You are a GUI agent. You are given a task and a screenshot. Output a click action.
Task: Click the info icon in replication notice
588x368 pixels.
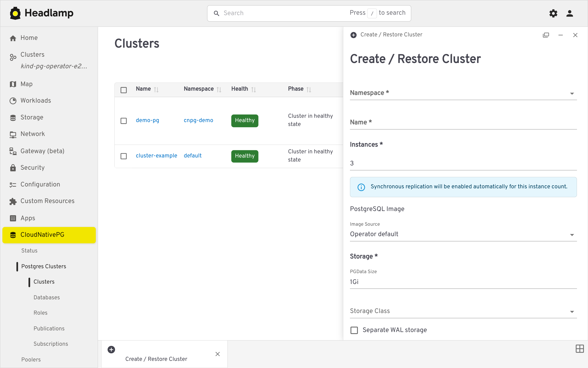[x=361, y=187]
